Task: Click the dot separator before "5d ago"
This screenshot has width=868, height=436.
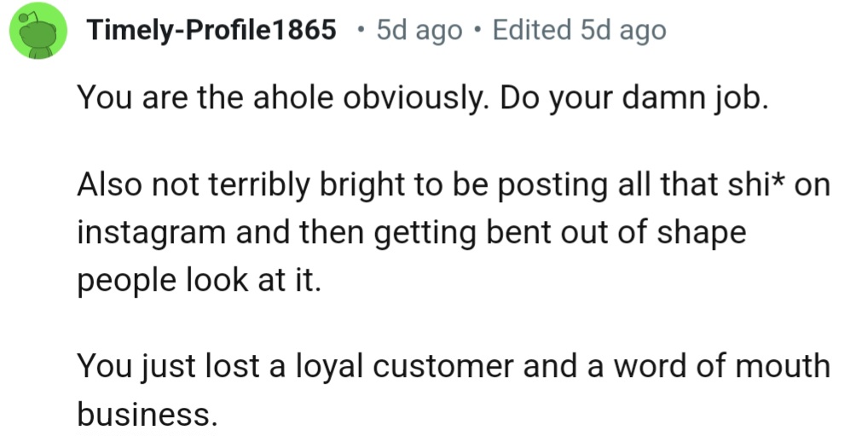Action: click(x=362, y=31)
